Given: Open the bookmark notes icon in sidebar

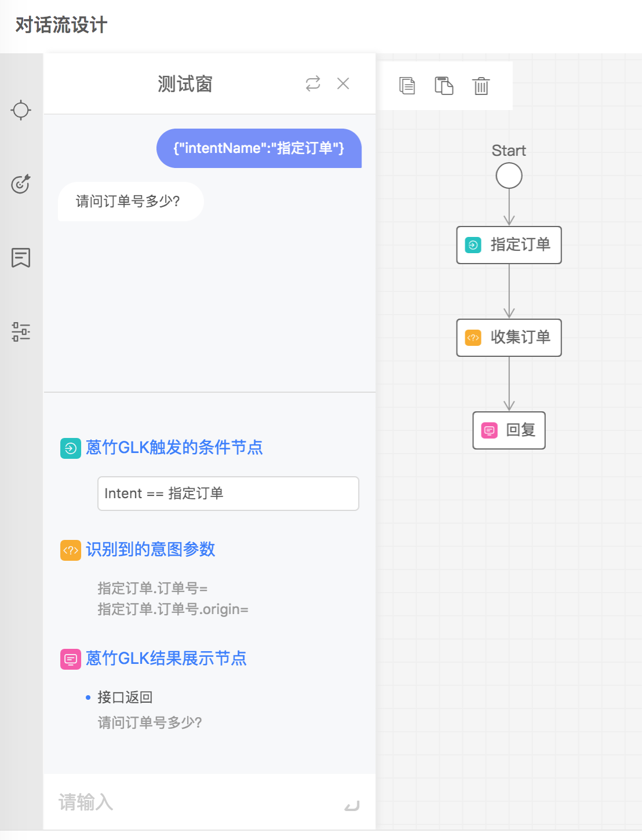Looking at the screenshot, I should (21, 258).
